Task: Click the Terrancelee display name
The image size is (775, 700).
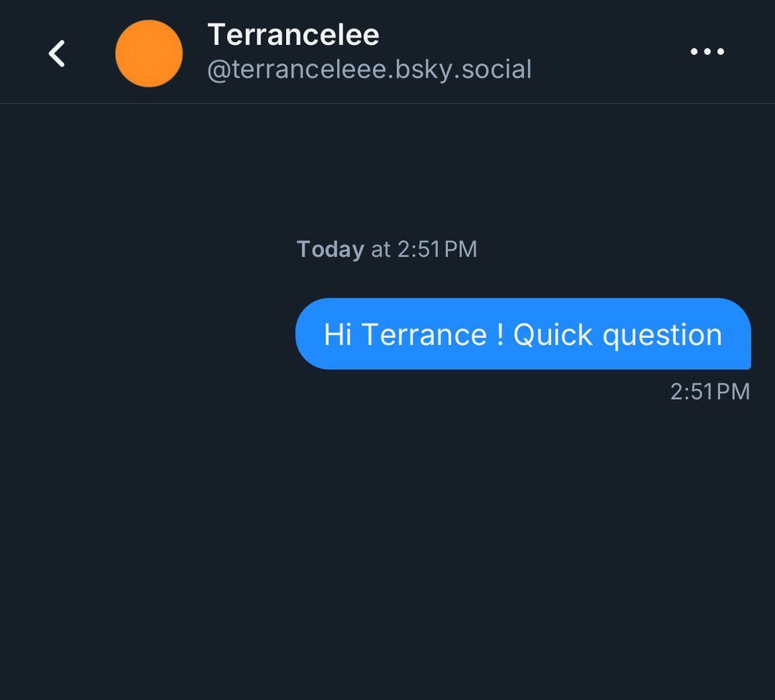Action: point(293,34)
